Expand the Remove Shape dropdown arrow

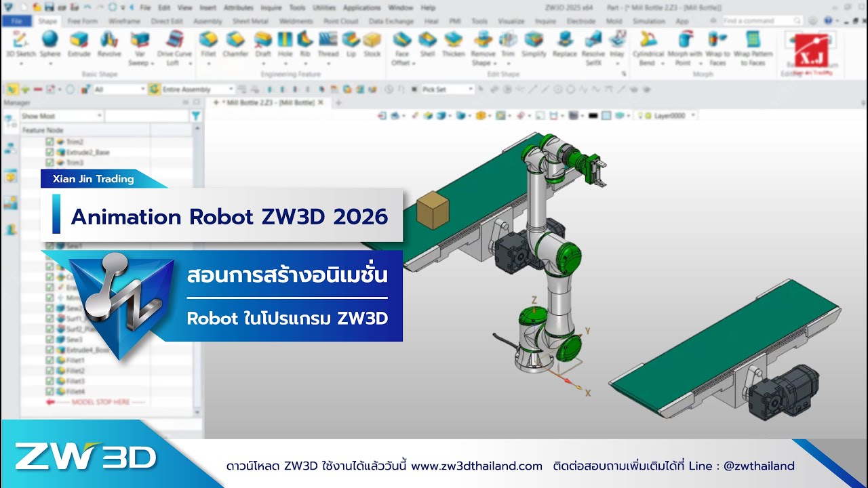(495, 63)
